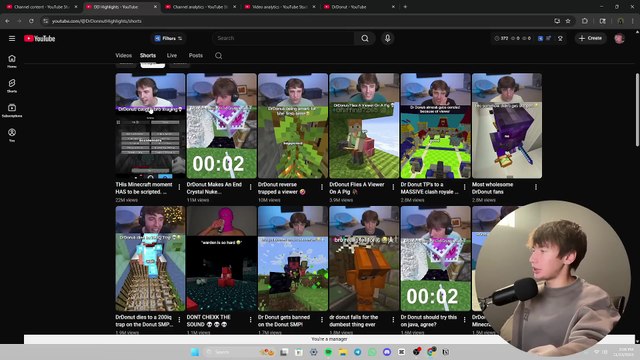The width and height of the screenshot is (640, 360).
Task: Open Shorts in the left sidebar
Action: click(x=12, y=86)
